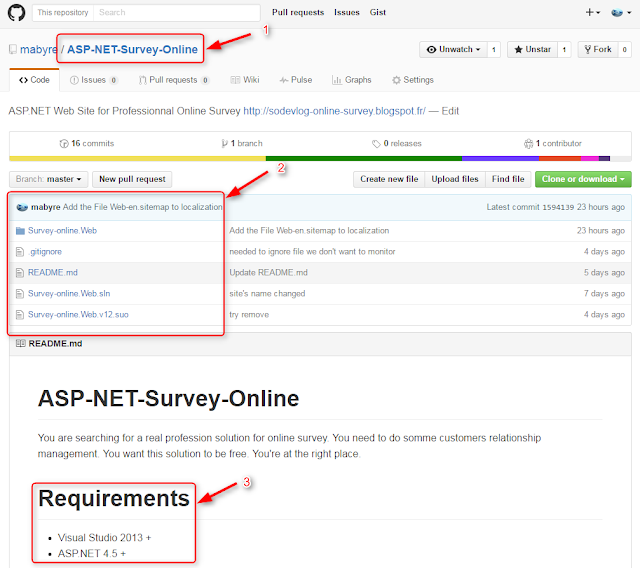Open the Settings tab
Screen dimensions: 640x568
(413, 80)
